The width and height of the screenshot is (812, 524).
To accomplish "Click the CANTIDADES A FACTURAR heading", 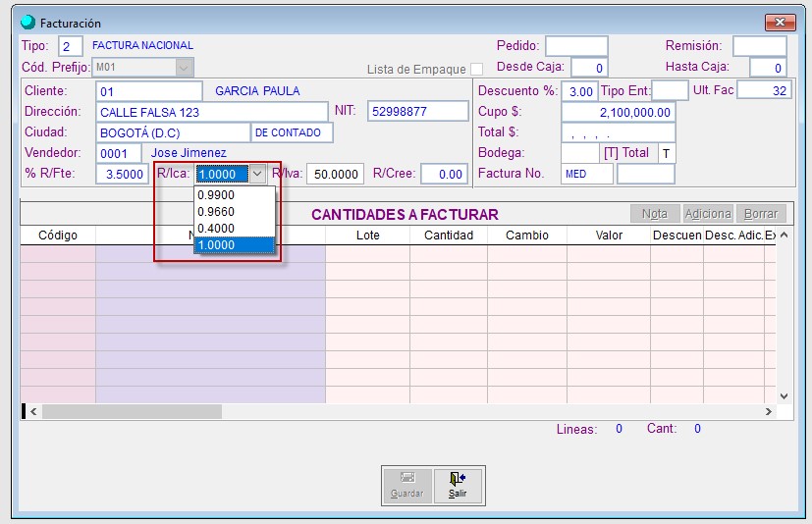I will pyautogui.click(x=405, y=214).
